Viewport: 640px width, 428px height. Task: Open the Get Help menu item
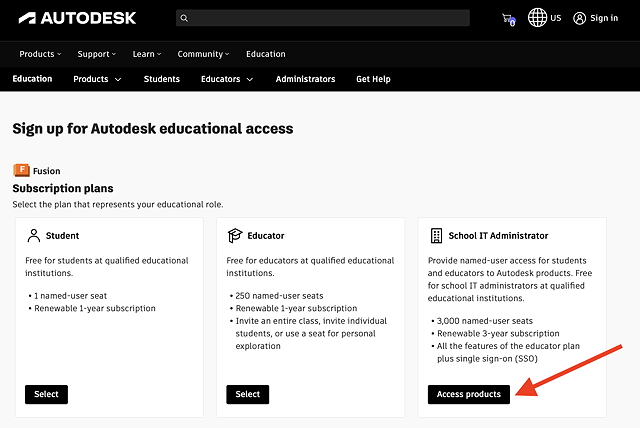click(373, 79)
